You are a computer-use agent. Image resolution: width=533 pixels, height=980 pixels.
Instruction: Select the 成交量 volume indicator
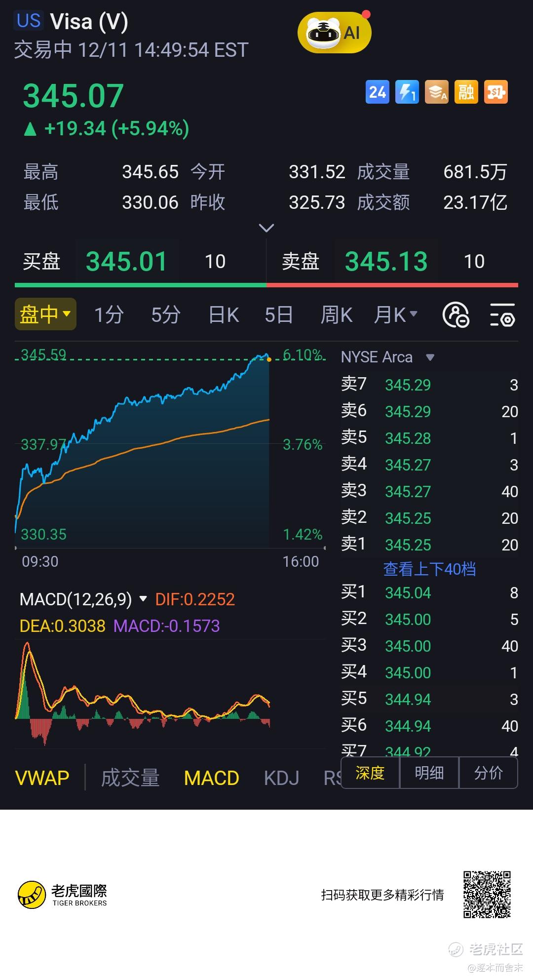coord(130,778)
